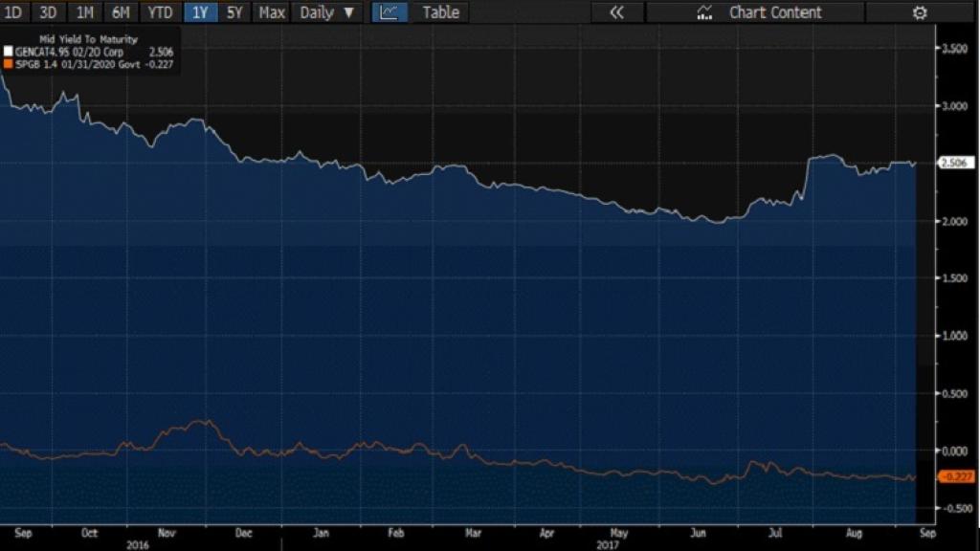Switch to the 5Y range
980x551 pixels.
click(235, 12)
